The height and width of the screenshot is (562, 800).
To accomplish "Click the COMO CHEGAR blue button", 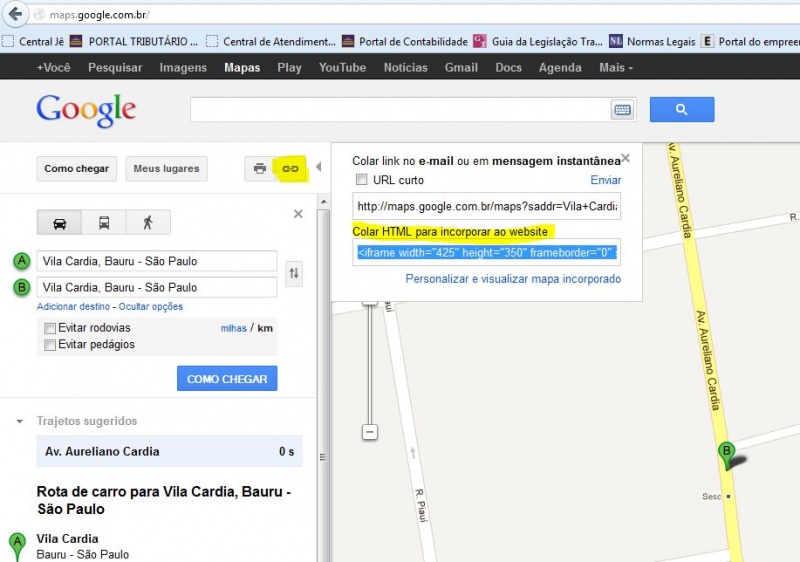I will pyautogui.click(x=227, y=378).
